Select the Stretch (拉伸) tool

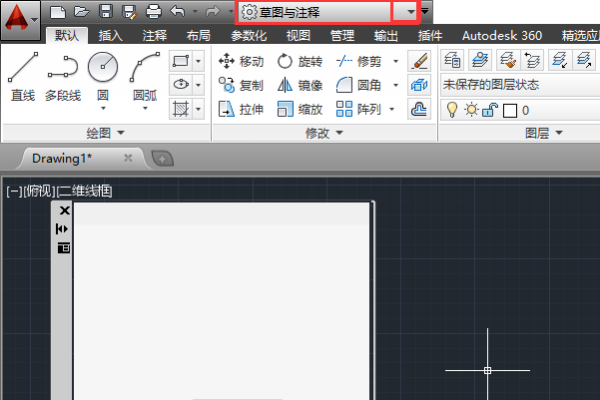coord(241,110)
